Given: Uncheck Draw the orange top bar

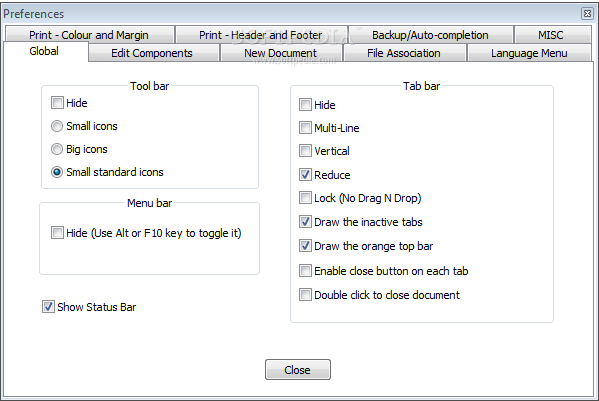Looking at the screenshot, I should pyautogui.click(x=305, y=246).
